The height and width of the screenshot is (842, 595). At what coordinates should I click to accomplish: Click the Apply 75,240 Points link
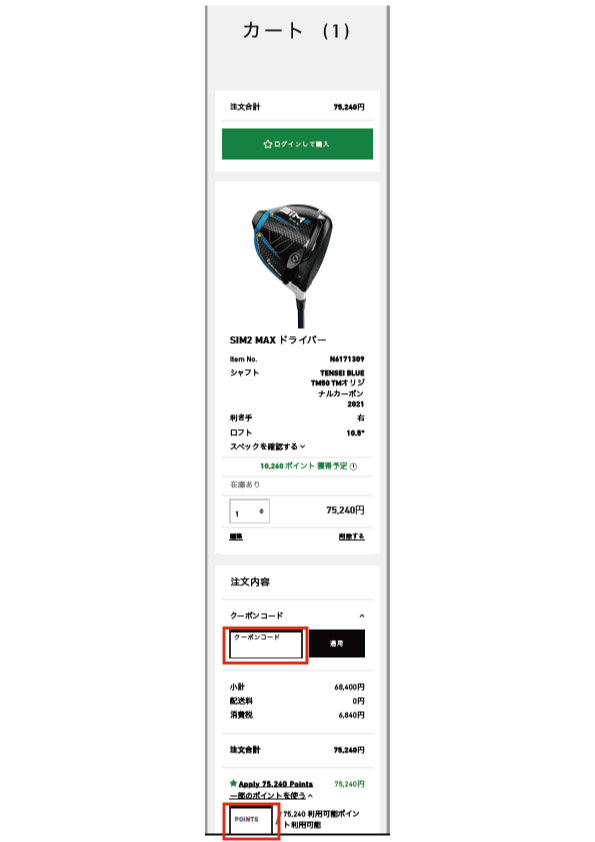(275, 784)
